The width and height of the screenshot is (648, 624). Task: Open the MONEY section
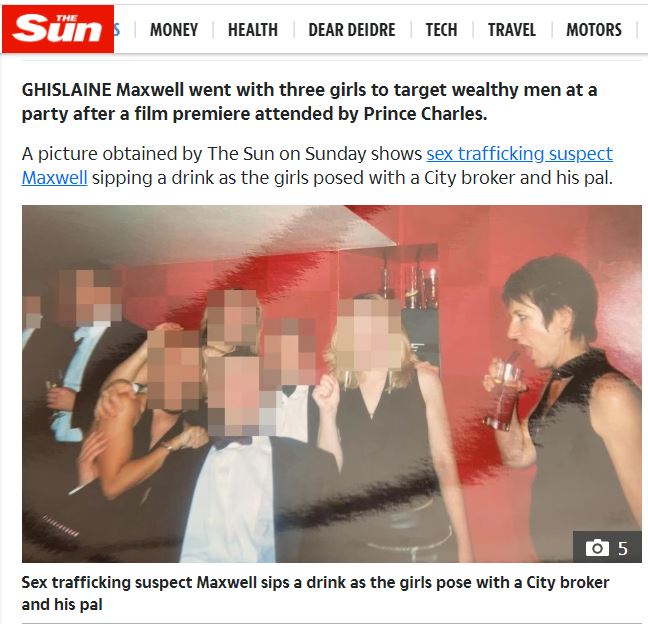point(174,30)
